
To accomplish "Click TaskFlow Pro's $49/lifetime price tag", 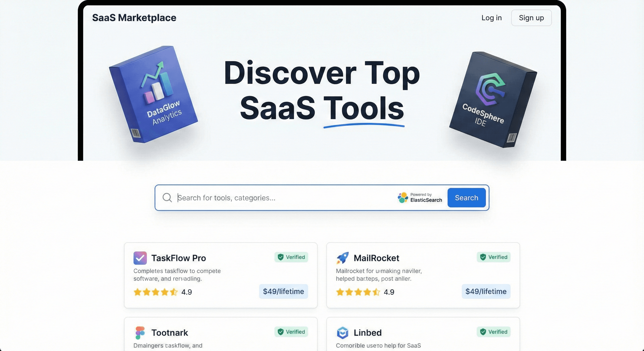I will [283, 291].
